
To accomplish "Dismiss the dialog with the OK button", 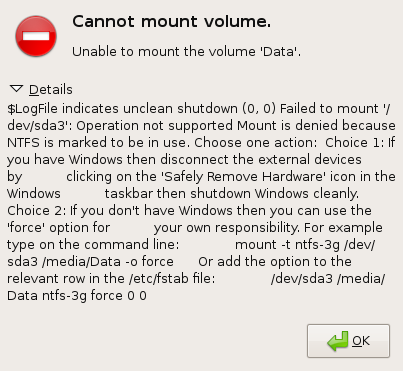I will 348,341.
